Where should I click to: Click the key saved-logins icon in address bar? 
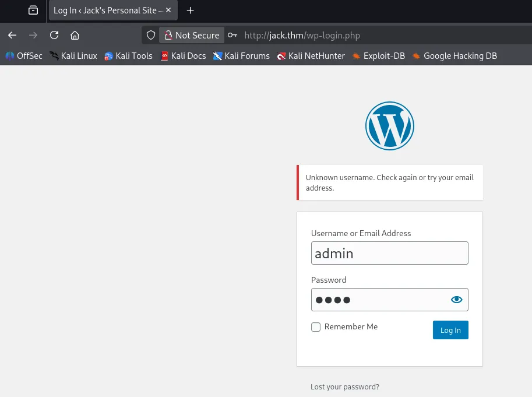point(232,35)
